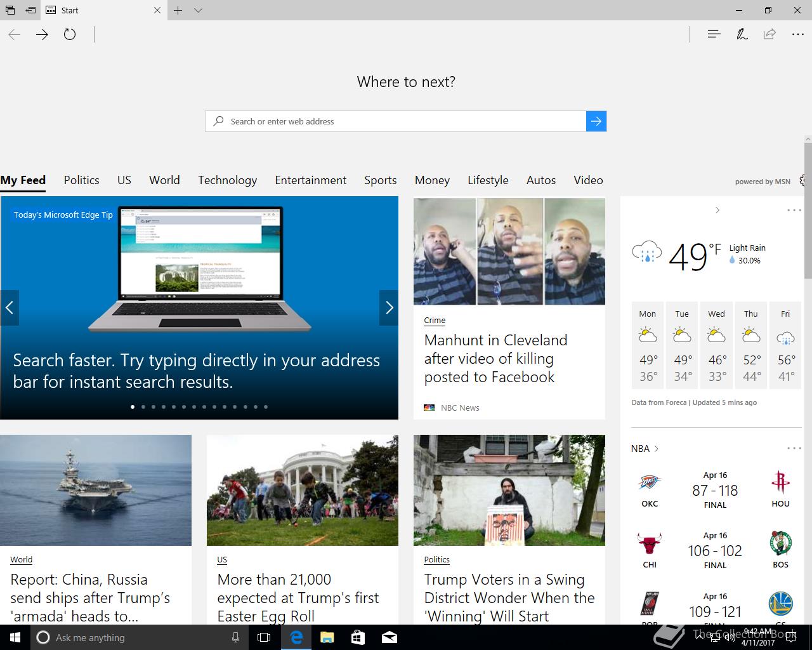812x650 pixels.
Task: Open the Autos tab
Action: pyautogui.click(x=541, y=180)
